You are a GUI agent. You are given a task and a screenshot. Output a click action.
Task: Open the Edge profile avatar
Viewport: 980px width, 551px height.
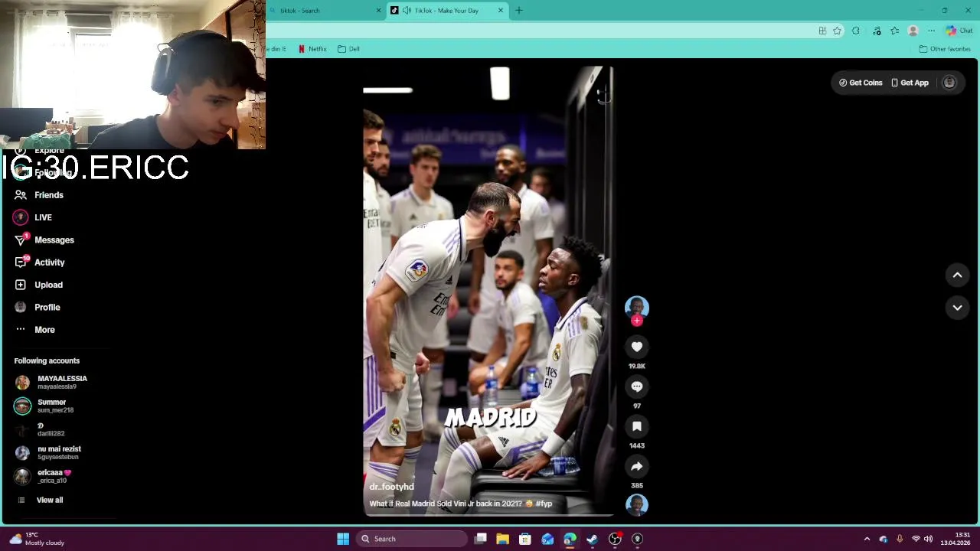point(913,31)
